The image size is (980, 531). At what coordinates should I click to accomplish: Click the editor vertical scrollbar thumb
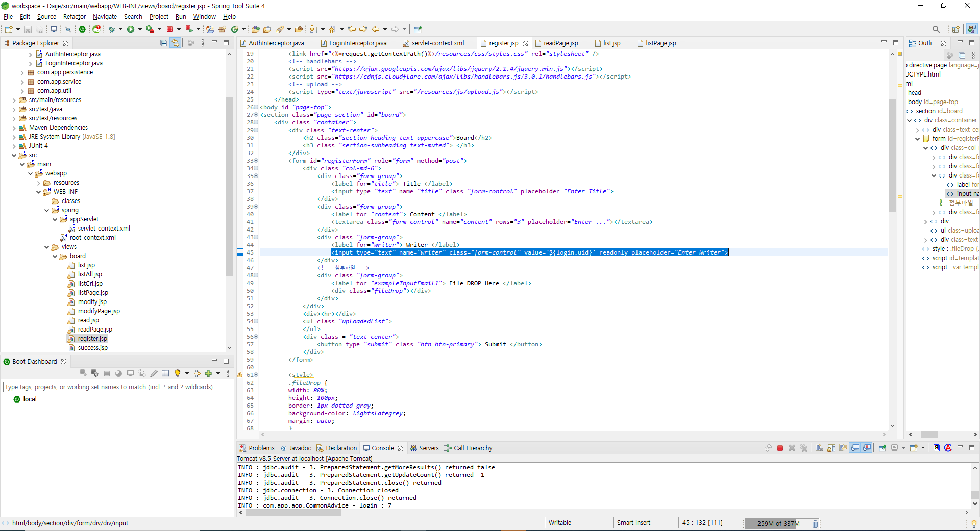click(892, 155)
